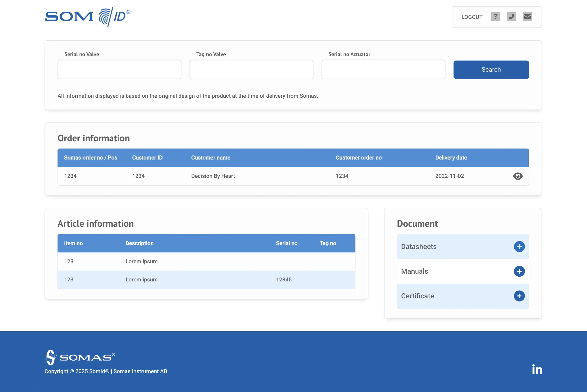Expand the Certificate section
The image size is (587, 392).
point(519,296)
